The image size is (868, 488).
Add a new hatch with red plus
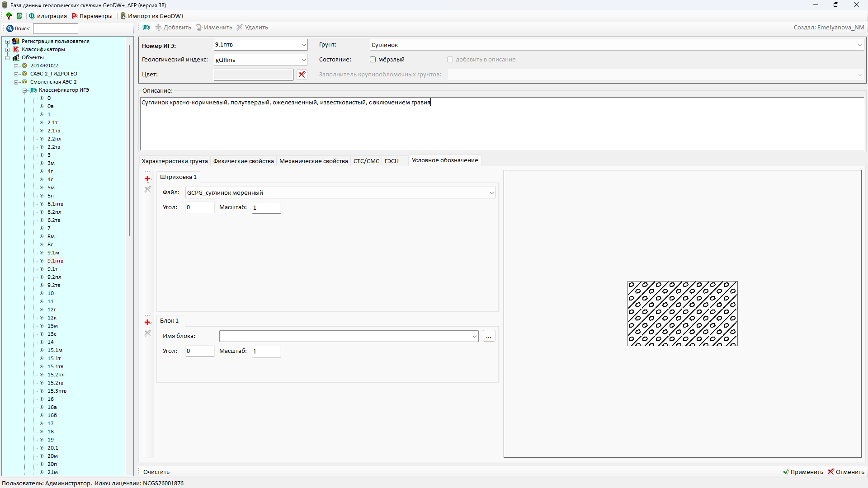pos(147,178)
